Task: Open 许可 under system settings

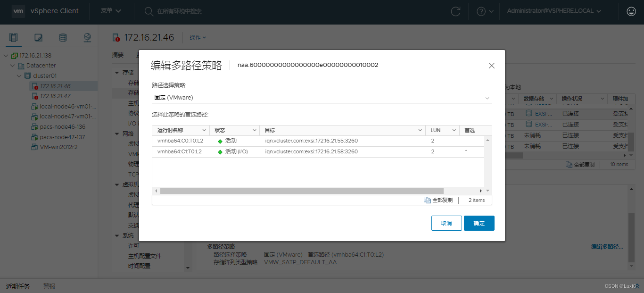Action: pyautogui.click(x=134, y=246)
